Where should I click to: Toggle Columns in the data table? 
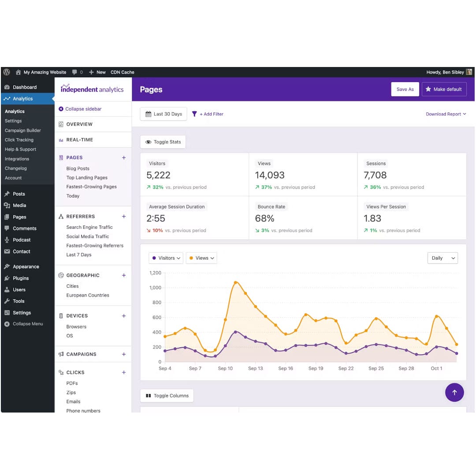[x=167, y=396]
